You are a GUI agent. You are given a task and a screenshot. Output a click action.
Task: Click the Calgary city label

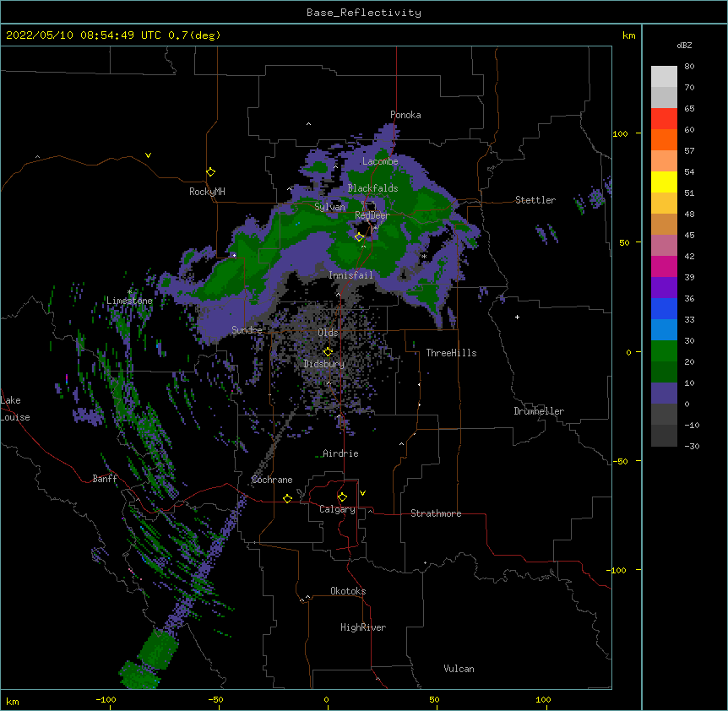click(x=337, y=509)
